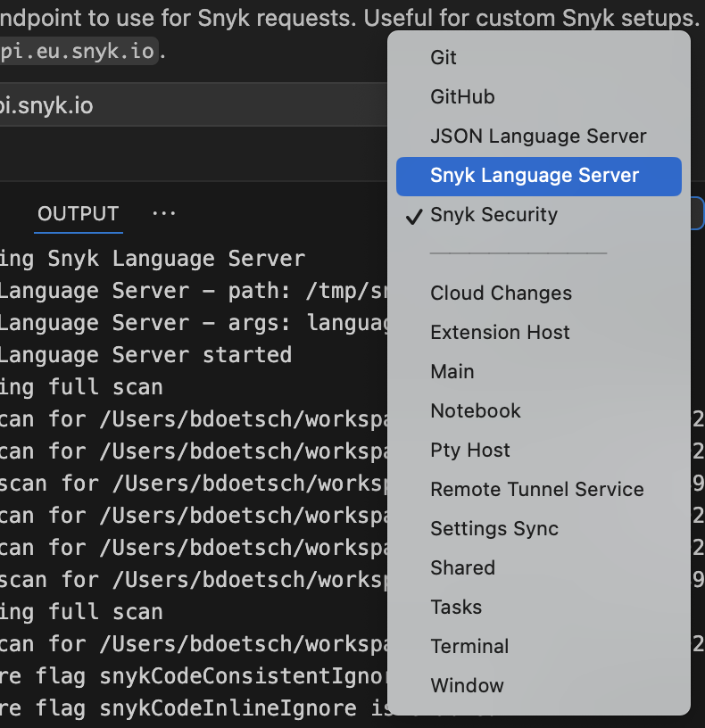The image size is (705, 728).
Task: Select JSON Language Server channel
Action: click(x=538, y=136)
